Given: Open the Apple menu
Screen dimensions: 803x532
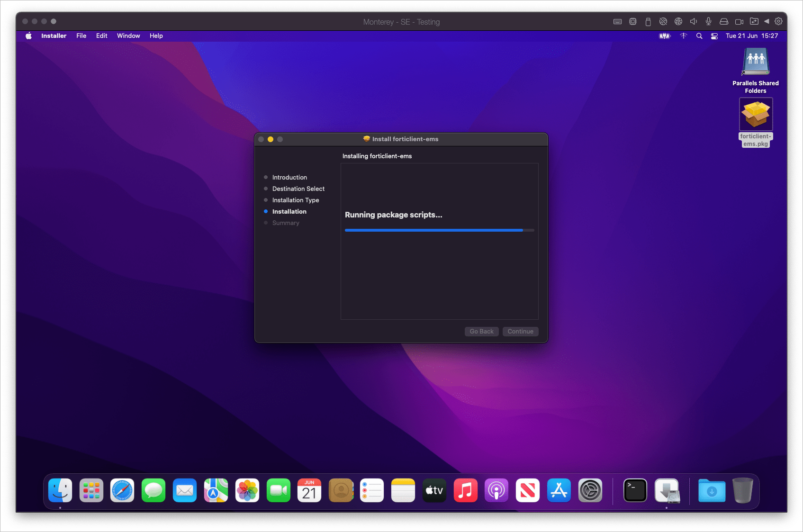Looking at the screenshot, I should click(28, 36).
